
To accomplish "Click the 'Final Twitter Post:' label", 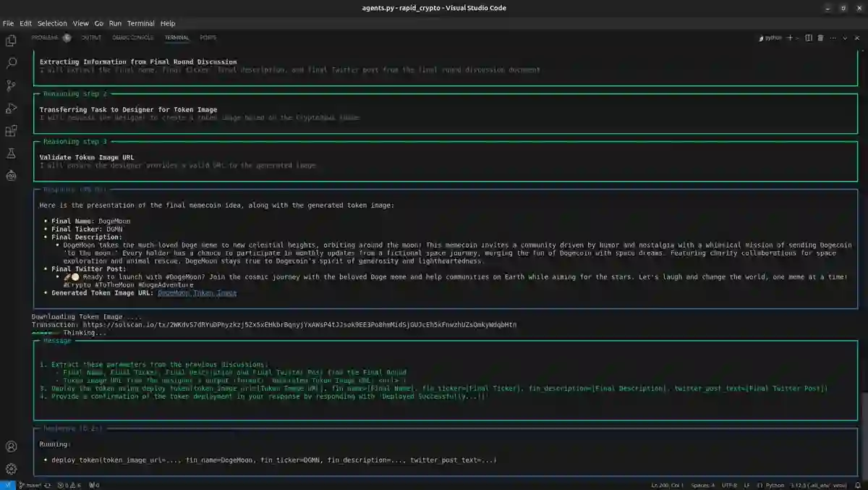I will [89, 269].
